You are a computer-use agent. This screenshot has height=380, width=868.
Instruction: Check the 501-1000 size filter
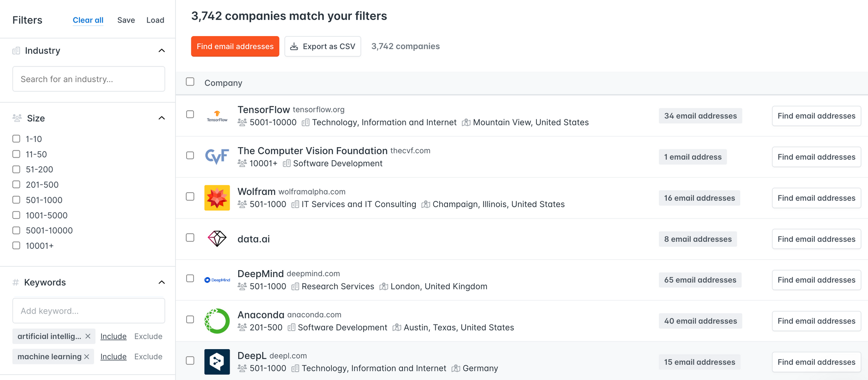click(16, 200)
